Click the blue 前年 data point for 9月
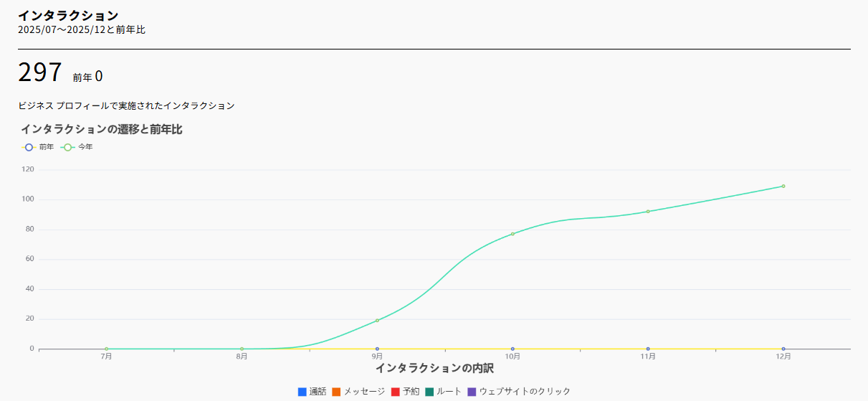The height and width of the screenshot is (401, 868). click(377, 349)
